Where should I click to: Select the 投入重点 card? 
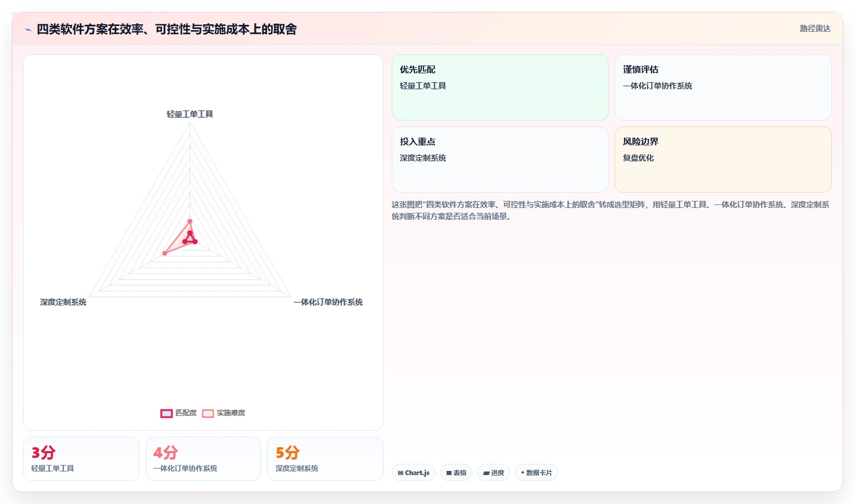500,160
